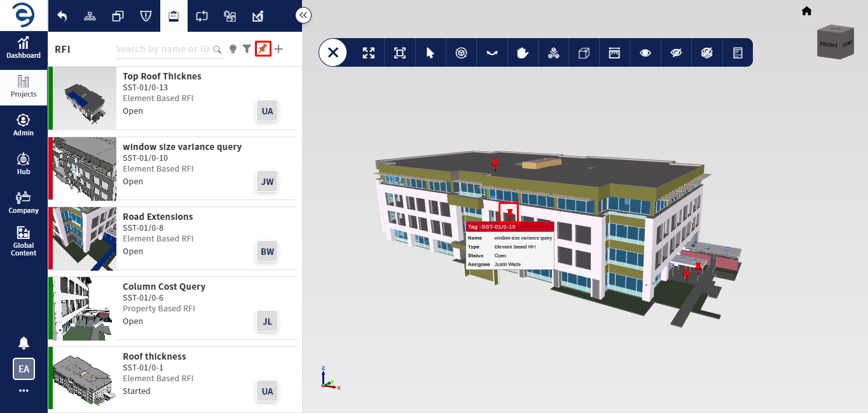Open Hub in left sidebar

tap(24, 165)
